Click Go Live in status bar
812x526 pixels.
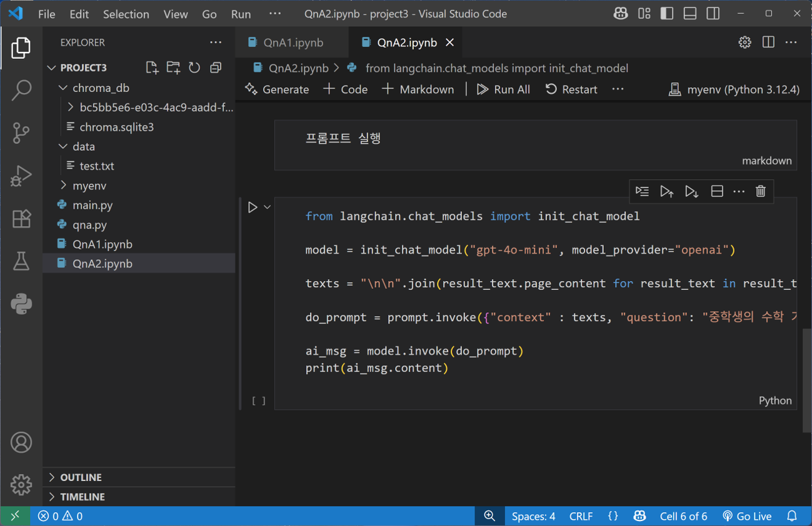click(746, 516)
